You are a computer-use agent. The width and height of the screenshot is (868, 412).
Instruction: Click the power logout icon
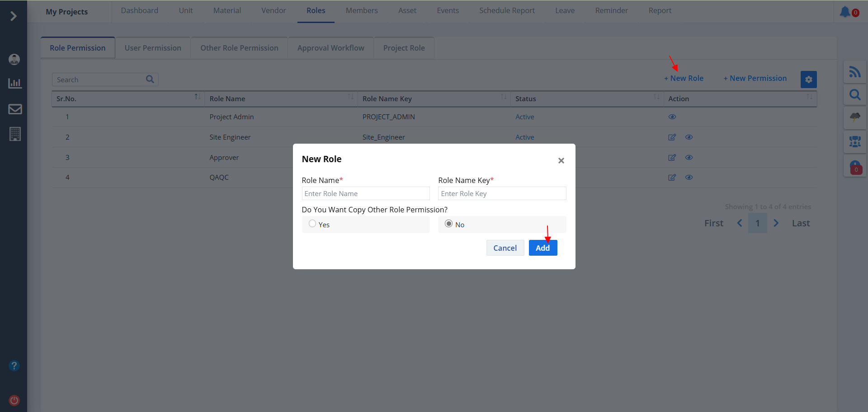(x=14, y=400)
